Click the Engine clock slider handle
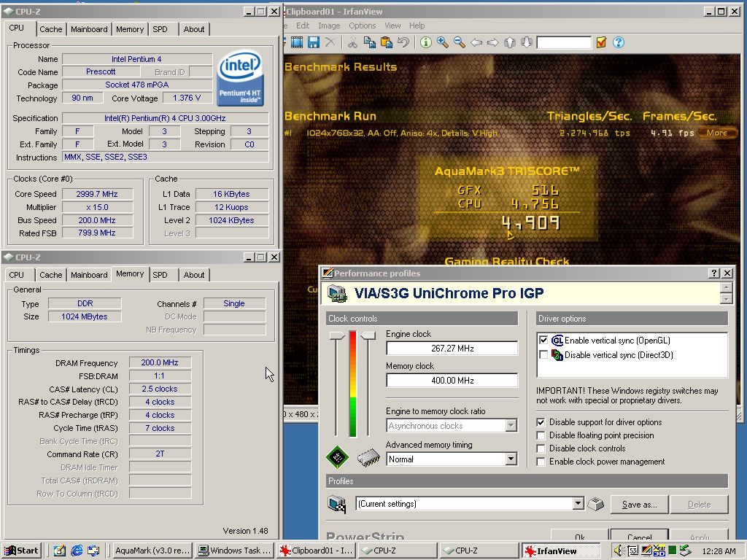The height and width of the screenshot is (560, 747). (x=337, y=335)
